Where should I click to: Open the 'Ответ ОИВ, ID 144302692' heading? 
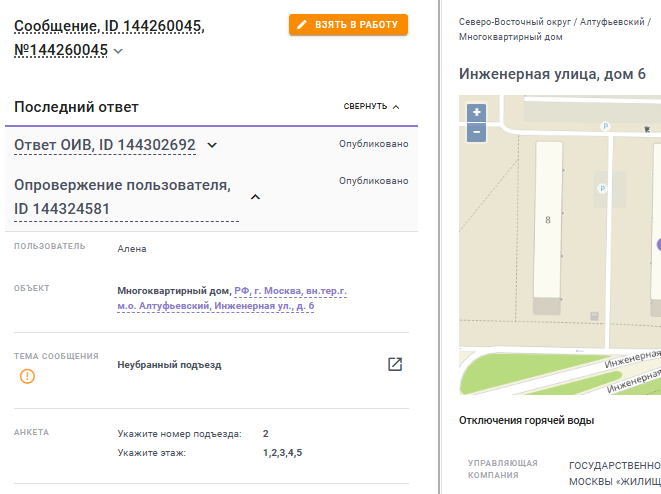pyautogui.click(x=105, y=145)
